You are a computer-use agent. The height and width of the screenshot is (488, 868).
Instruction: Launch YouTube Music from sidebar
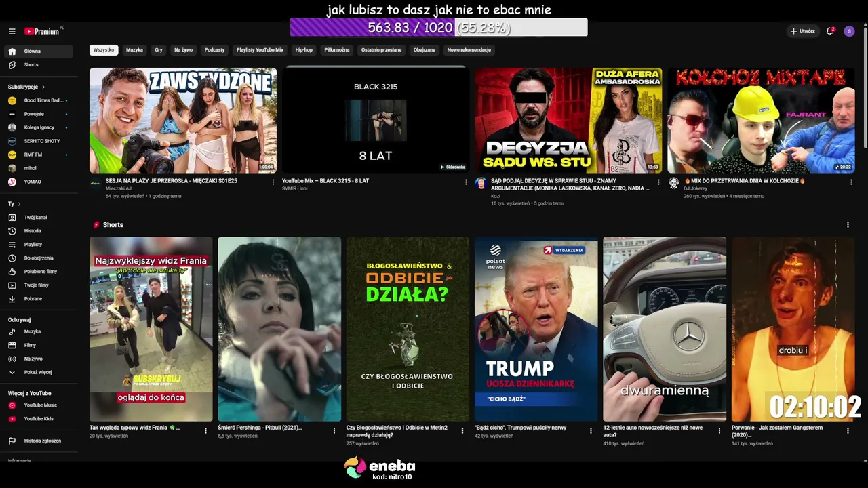[x=39, y=405]
